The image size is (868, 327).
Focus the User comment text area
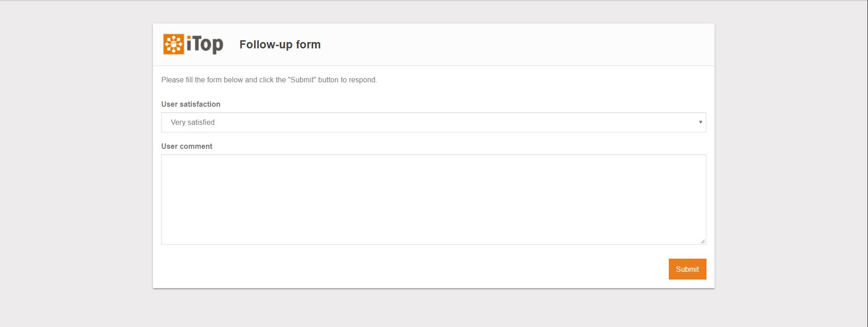click(433, 199)
